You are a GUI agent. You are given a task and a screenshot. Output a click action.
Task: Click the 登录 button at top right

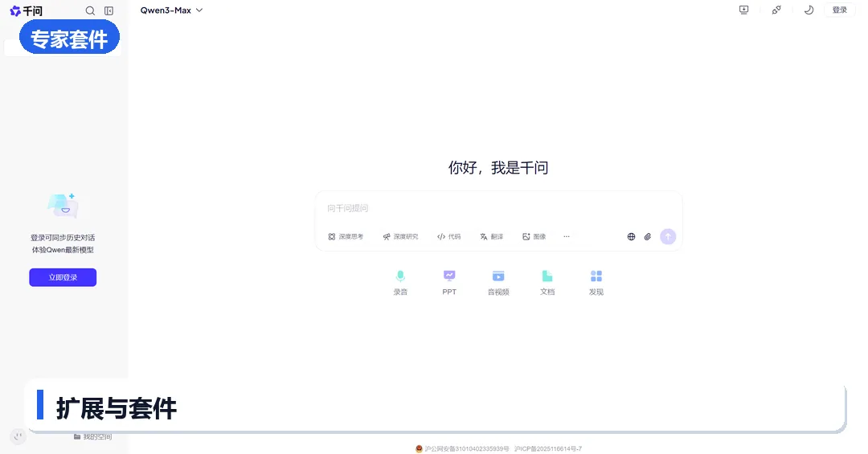(840, 10)
